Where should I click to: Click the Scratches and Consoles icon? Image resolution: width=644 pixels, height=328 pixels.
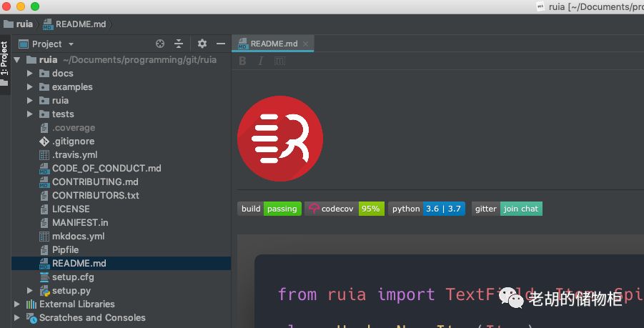(x=31, y=318)
